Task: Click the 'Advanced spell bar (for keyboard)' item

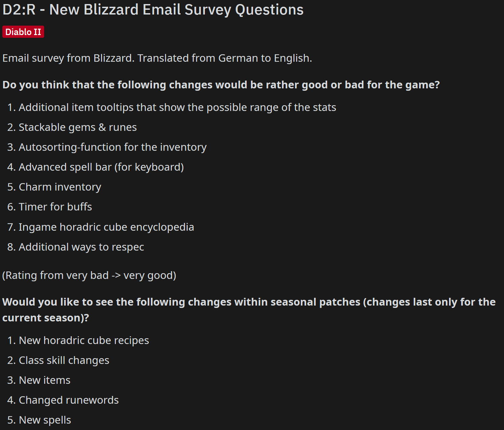Action: pos(101,167)
